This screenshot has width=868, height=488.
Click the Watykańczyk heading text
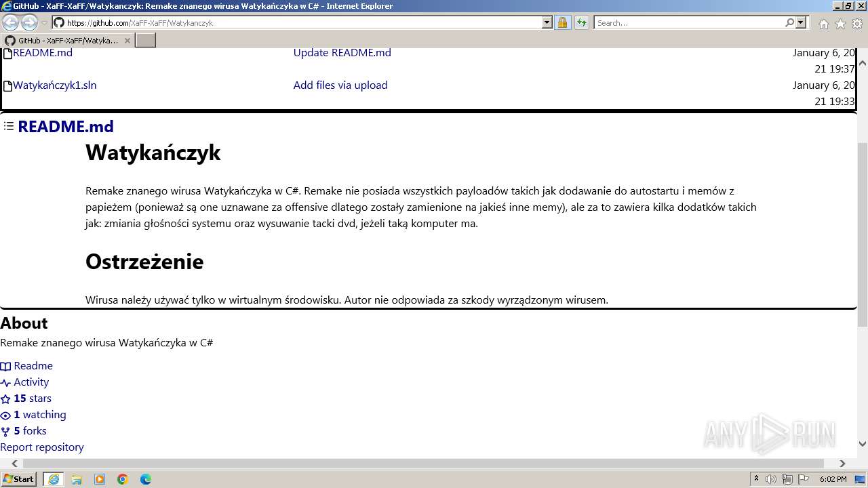pyautogui.click(x=153, y=152)
